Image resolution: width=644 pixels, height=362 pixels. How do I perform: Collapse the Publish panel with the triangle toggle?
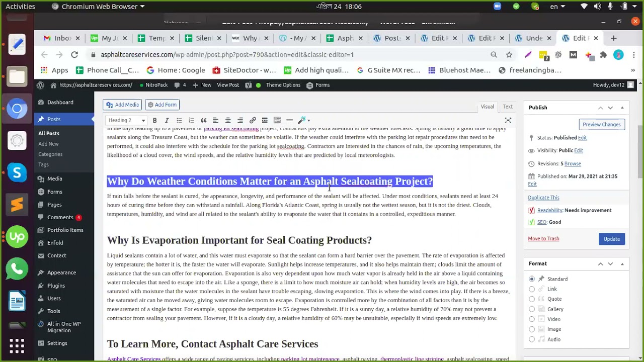click(622, 108)
